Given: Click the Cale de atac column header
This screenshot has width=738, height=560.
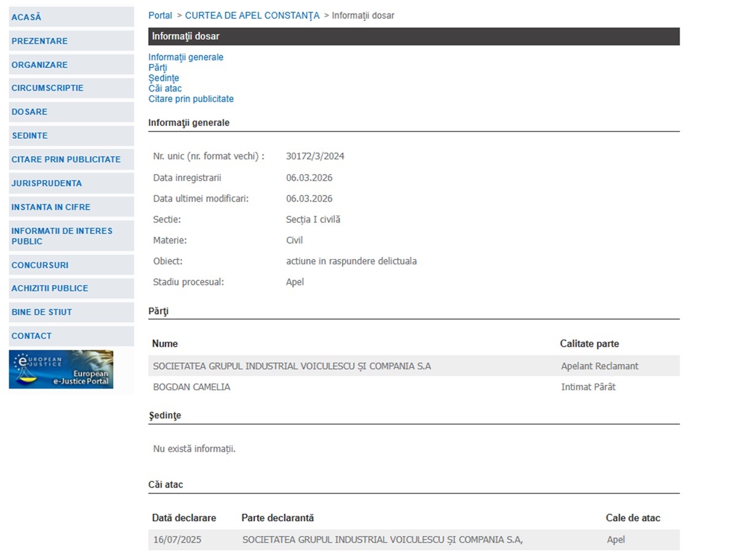Looking at the screenshot, I should 633,518.
